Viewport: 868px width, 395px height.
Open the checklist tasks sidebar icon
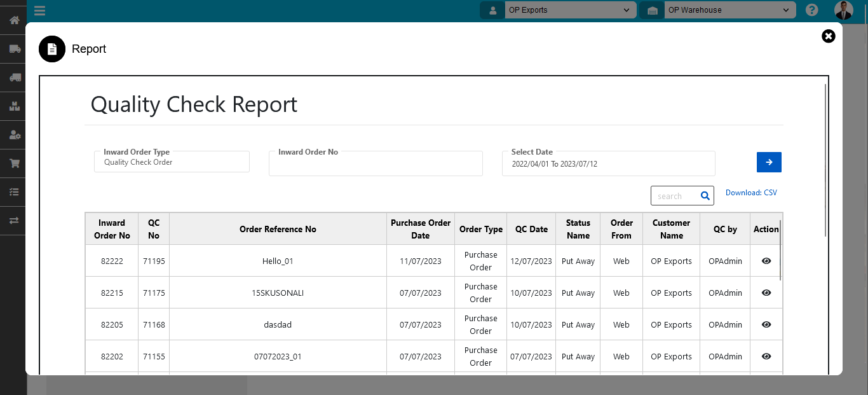pyautogui.click(x=14, y=191)
